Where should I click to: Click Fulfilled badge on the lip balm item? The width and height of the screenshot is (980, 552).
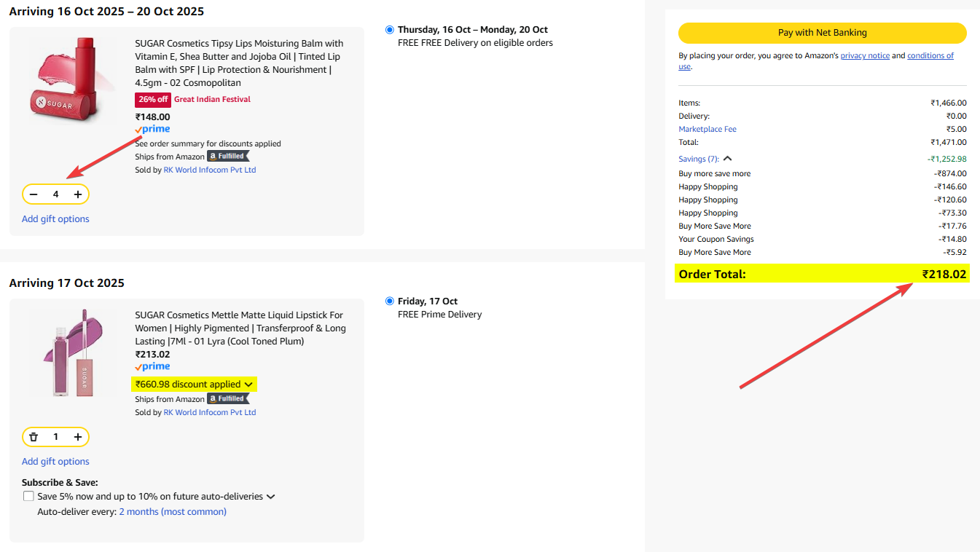(227, 157)
